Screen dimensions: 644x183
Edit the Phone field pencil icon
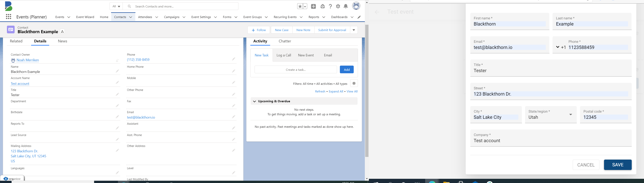[233, 59]
